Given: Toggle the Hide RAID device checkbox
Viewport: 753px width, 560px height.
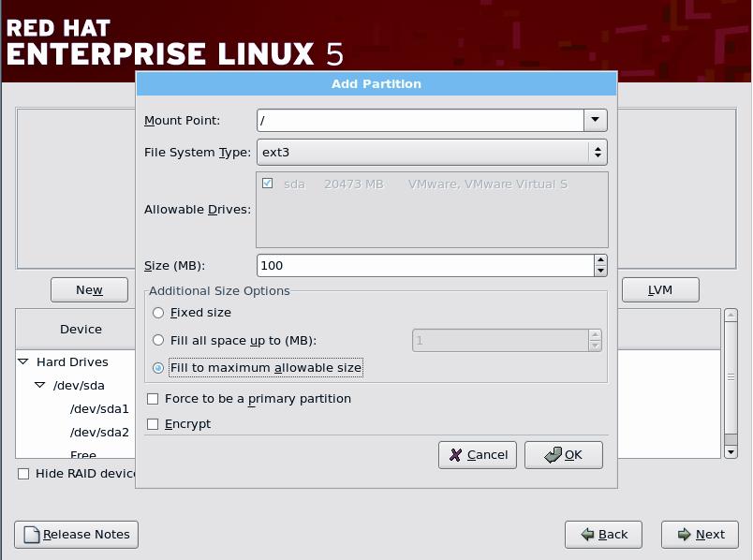Looking at the screenshot, I should tap(22, 474).
